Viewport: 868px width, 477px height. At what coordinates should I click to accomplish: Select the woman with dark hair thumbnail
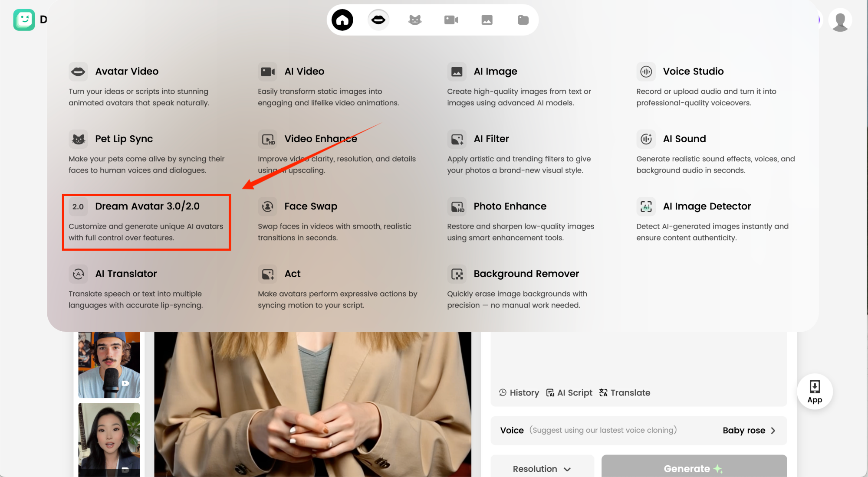click(109, 438)
